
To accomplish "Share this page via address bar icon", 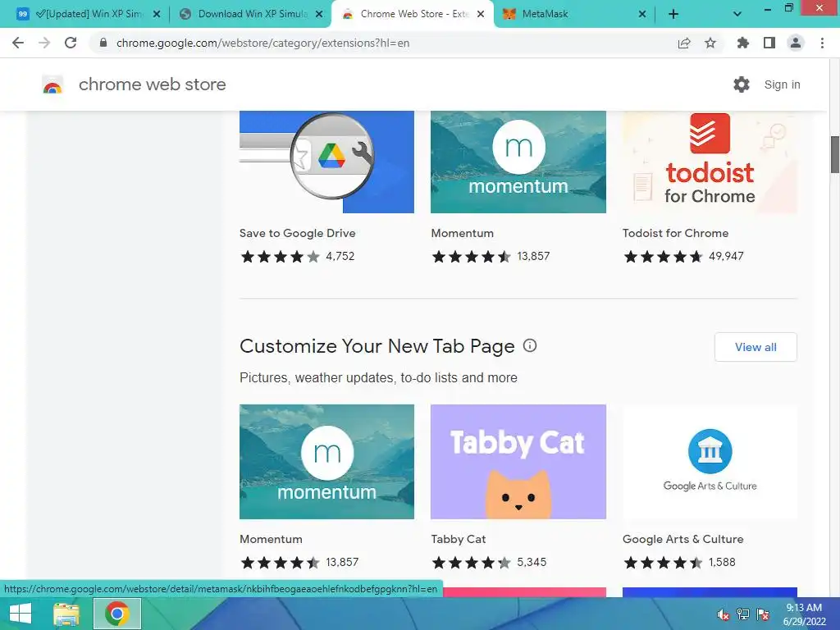I will 684,43.
